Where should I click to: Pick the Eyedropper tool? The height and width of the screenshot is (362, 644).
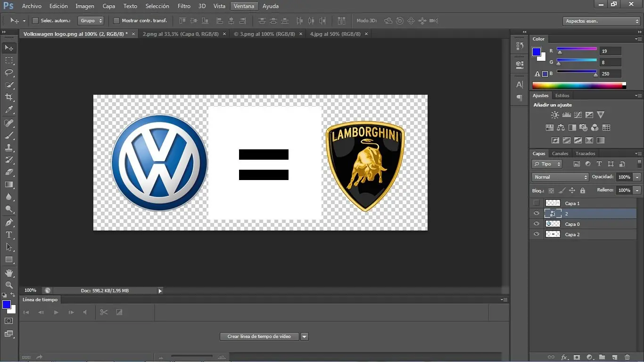(x=9, y=110)
